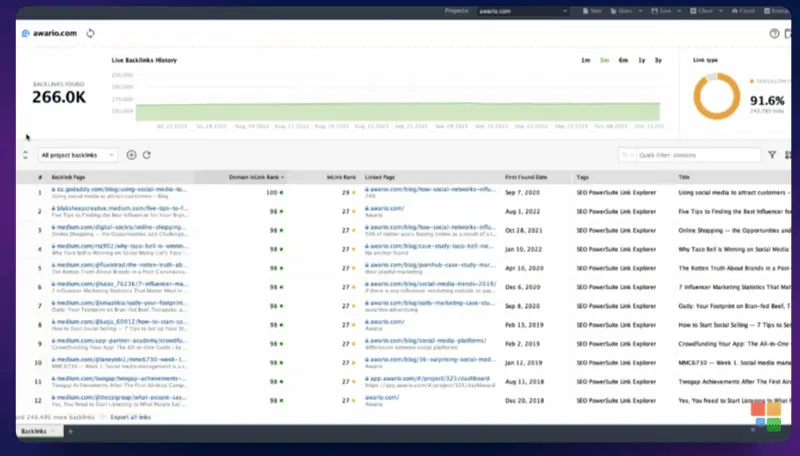Click the Title column header

pyautogui.click(x=684, y=178)
